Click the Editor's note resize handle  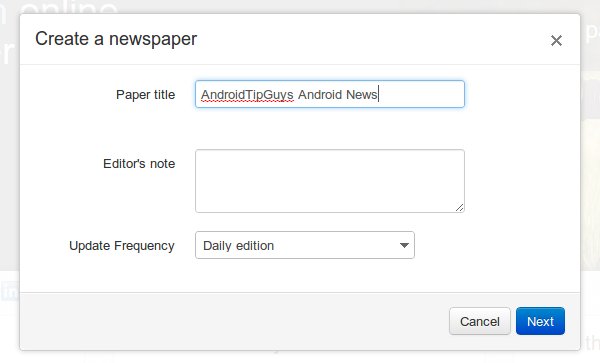460,208
